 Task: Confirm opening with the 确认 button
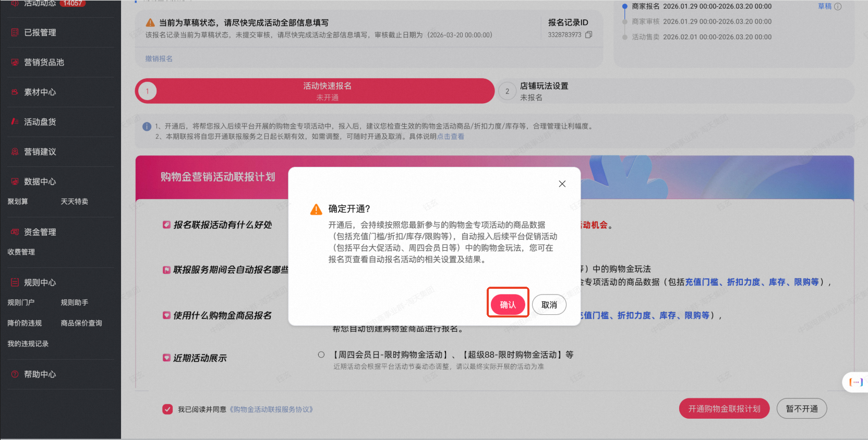pyautogui.click(x=508, y=304)
